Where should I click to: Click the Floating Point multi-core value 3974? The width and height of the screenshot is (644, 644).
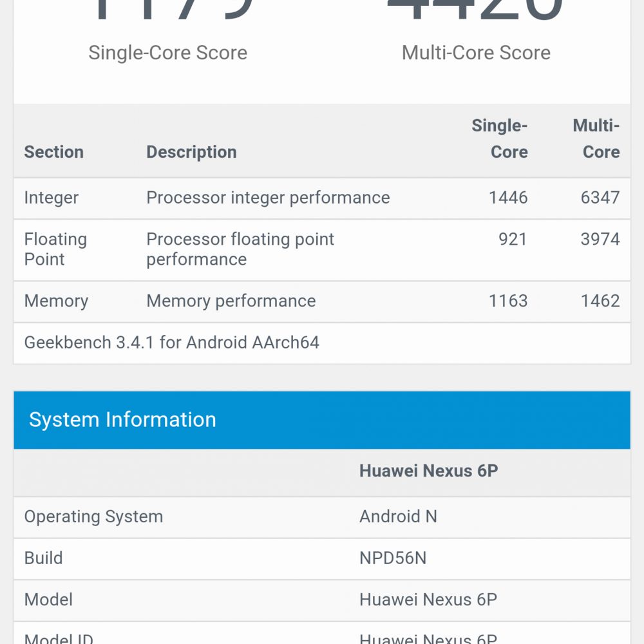pos(600,239)
